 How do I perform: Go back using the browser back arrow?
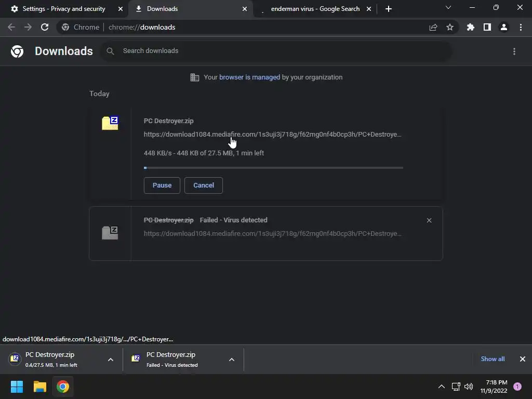pyautogui.click(x=11, y=27)
